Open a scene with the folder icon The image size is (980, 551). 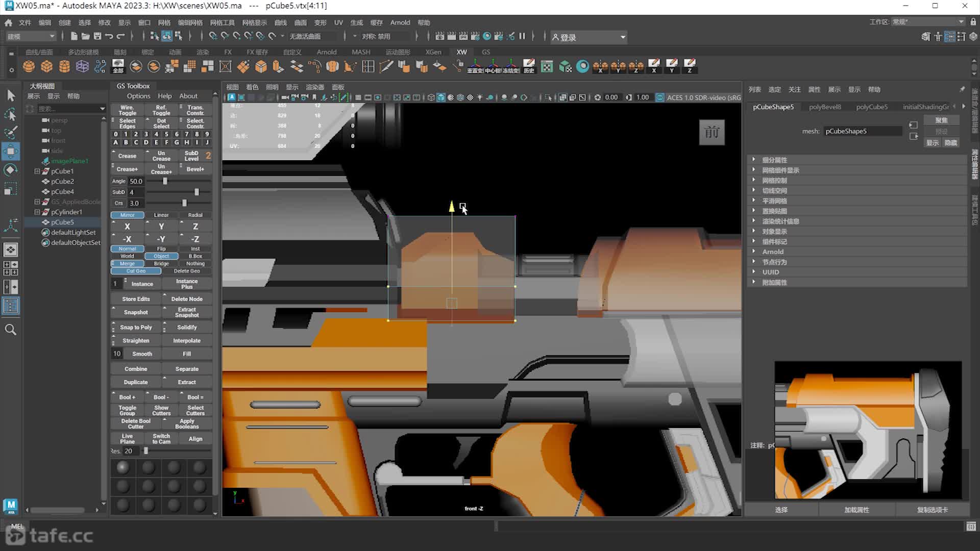coord(85,36)
